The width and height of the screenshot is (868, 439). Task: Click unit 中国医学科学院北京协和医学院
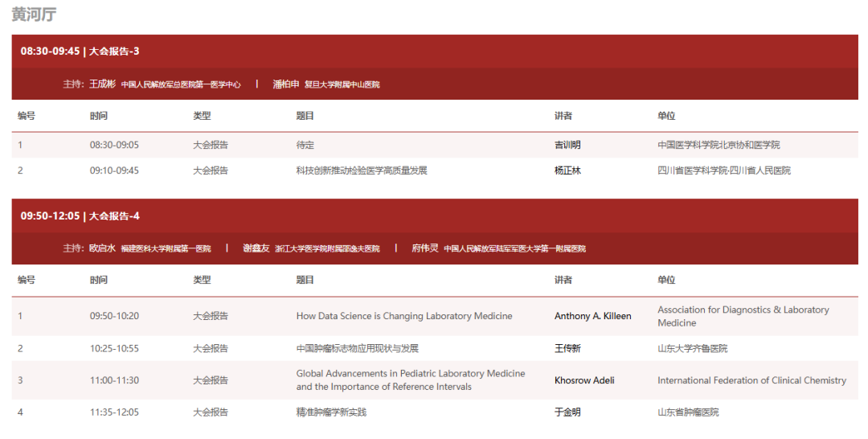point(719,145)
